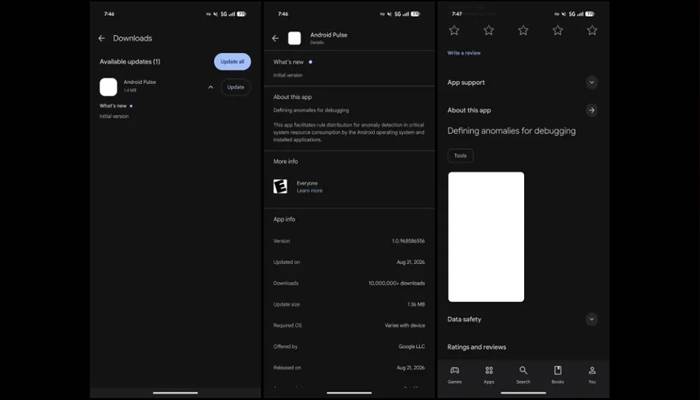Select the Updated on row
This screenshot has width=700, height=400.
[x=349, y=262]
